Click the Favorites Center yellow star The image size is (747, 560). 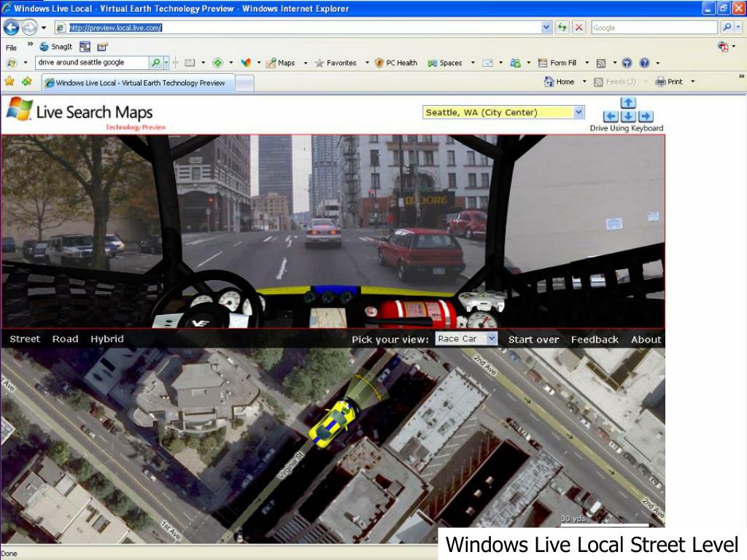[9, 82]
